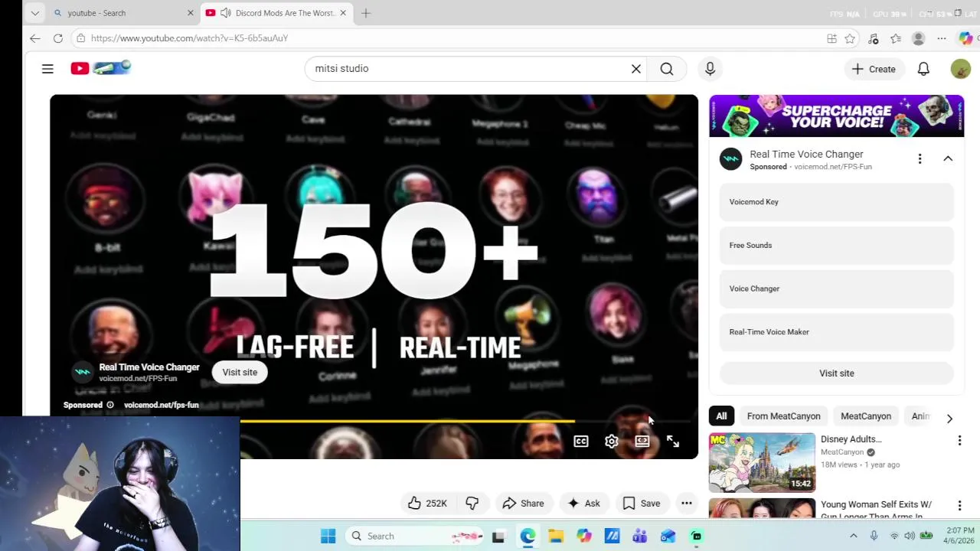Open the Disney Adults video thumbnail

click(x=762, y=462)
